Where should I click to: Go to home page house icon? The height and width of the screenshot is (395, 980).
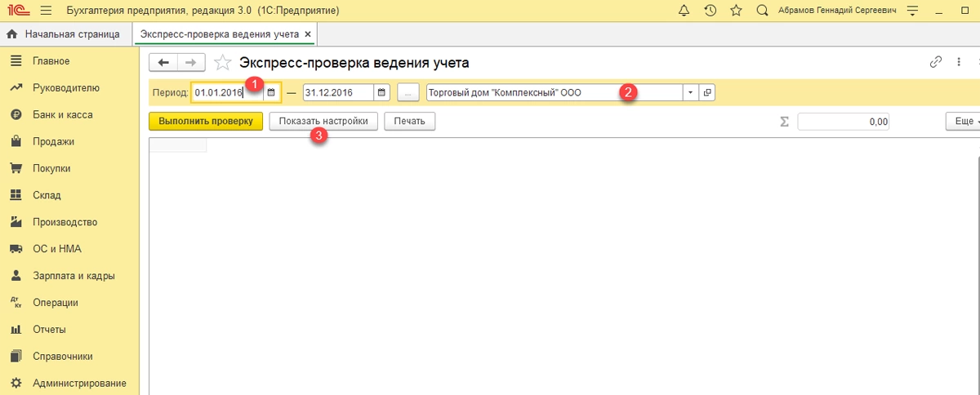[11, 34]
